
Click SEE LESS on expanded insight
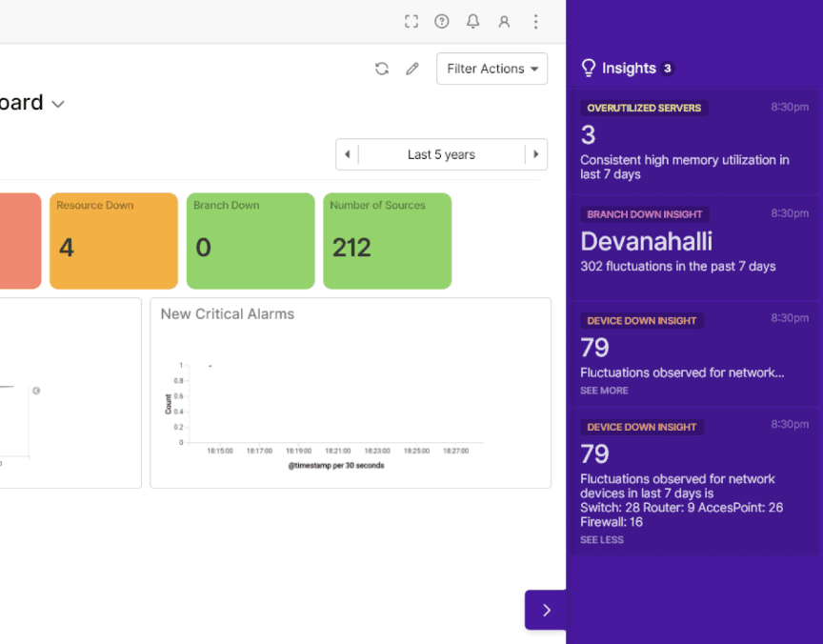pyautogui.click(x=601, y=539)
